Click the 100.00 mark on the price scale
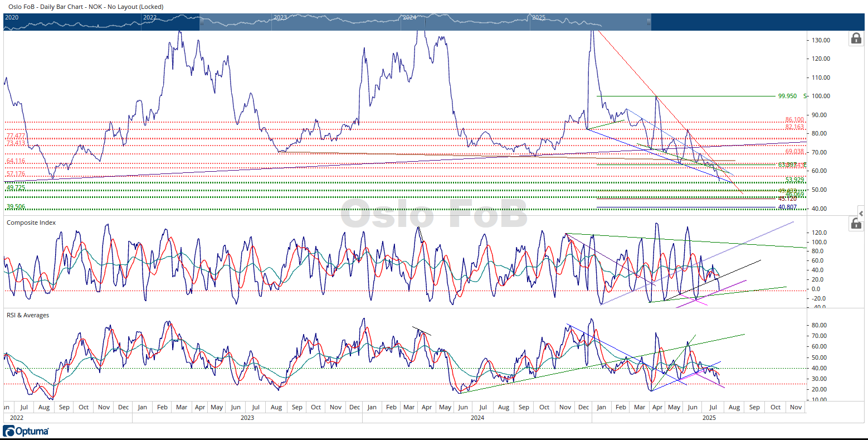 (x=822, y=96)
